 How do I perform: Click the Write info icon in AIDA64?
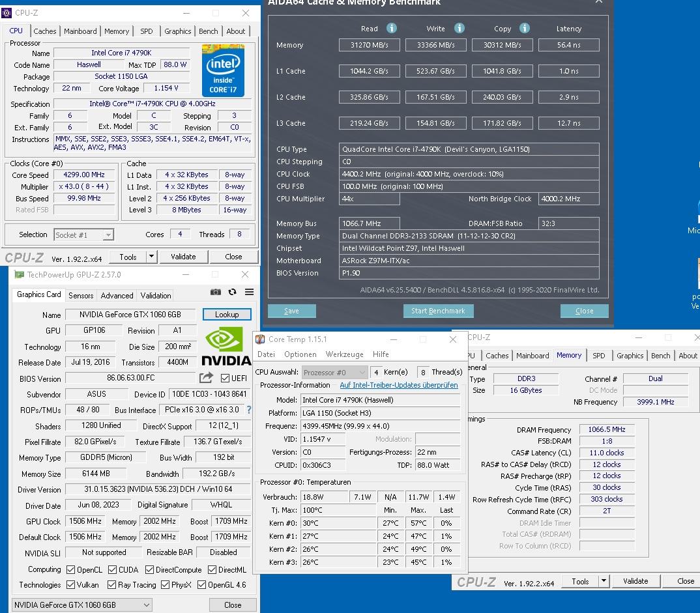point(459,28)
